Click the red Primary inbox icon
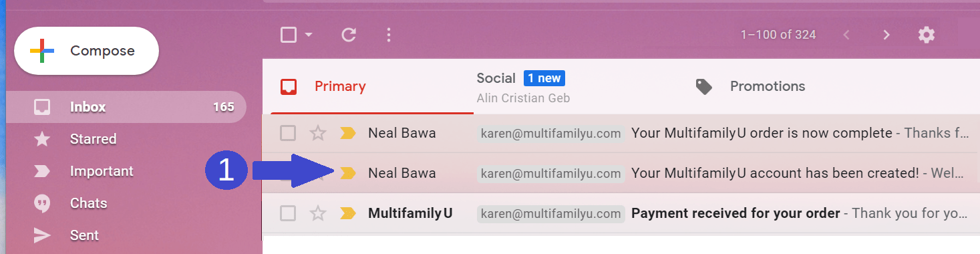 click(x=289, y=86)
